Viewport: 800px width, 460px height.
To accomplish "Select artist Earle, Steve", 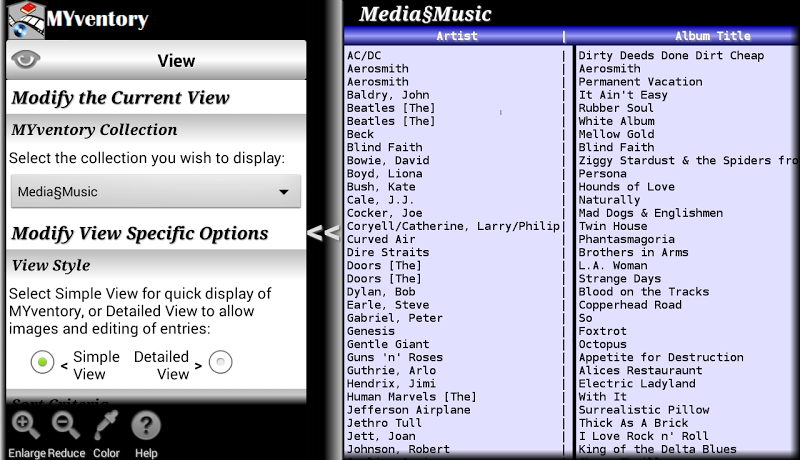I will (388, 305).
